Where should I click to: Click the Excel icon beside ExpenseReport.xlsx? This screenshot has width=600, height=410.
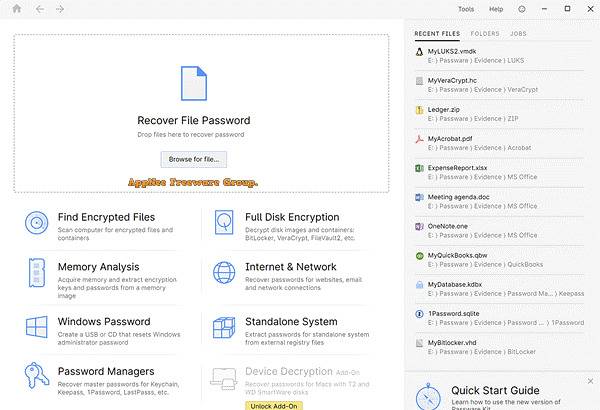pos(419,168)
